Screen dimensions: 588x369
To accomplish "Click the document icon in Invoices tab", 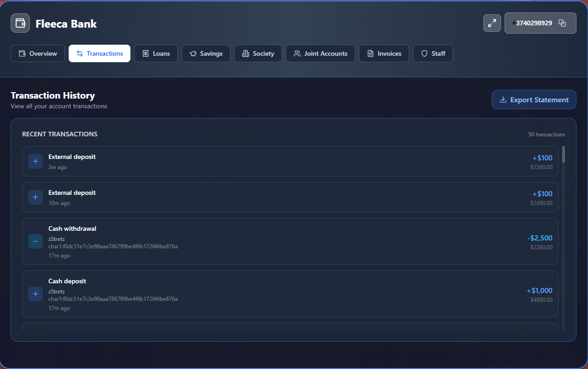I will pyautogui.click(x=370, y=53).
